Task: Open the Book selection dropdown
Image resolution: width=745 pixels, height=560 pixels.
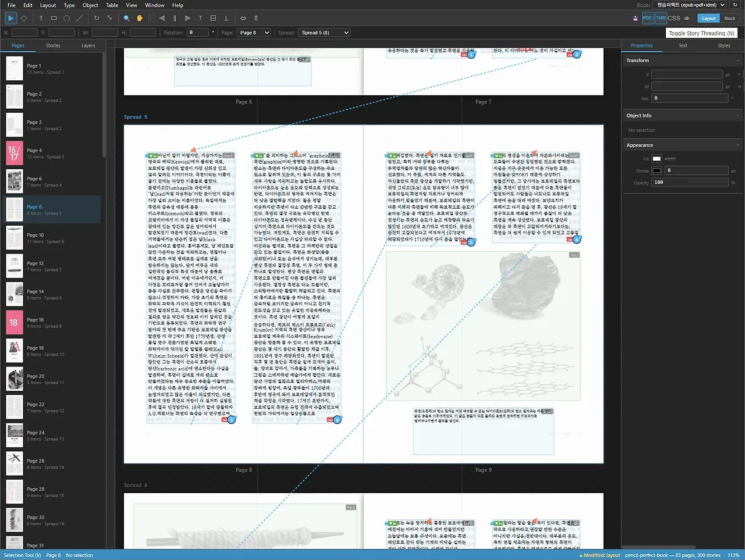Action: pyautogui.click(x=690, y=5)
